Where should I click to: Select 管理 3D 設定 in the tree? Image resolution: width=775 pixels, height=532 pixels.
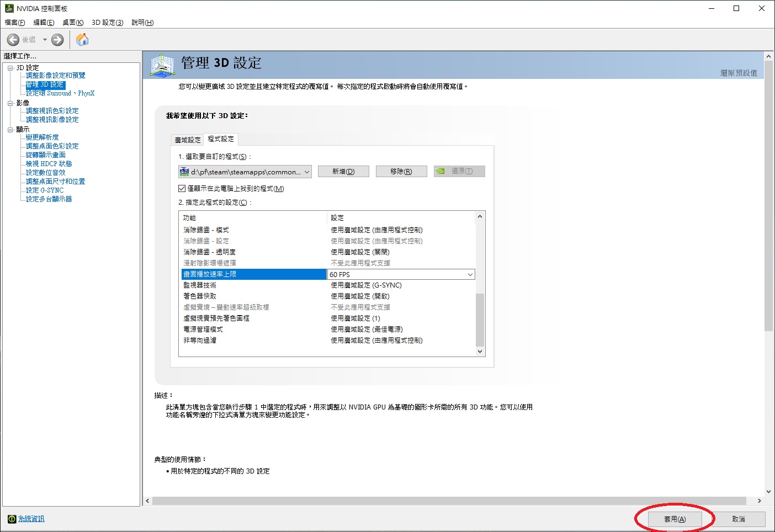click(46, 84)
